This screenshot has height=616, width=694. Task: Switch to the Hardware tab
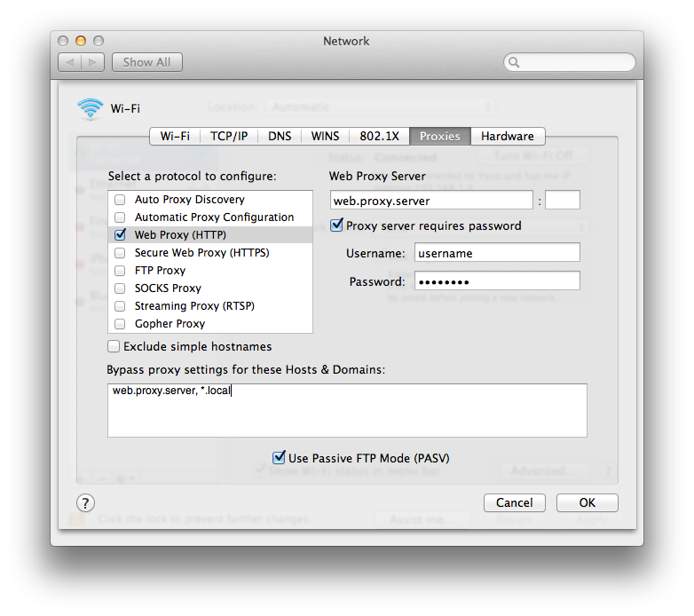[508, 136]
